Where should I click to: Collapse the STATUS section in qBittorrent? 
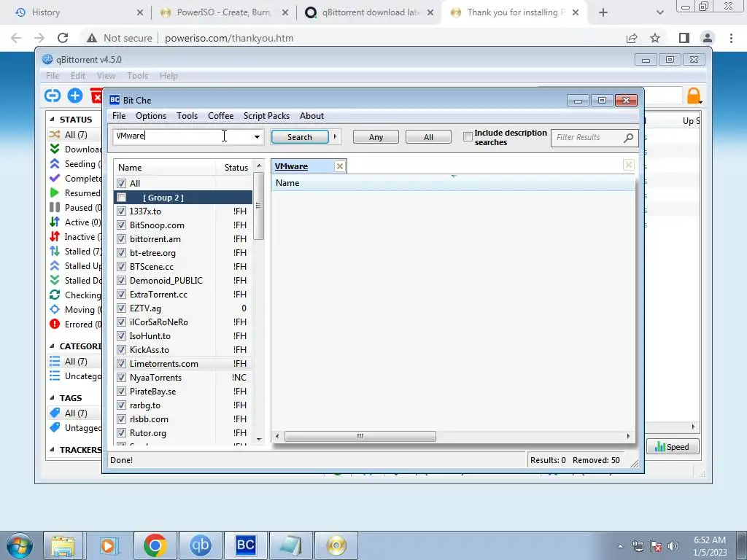tap(52, 120)
